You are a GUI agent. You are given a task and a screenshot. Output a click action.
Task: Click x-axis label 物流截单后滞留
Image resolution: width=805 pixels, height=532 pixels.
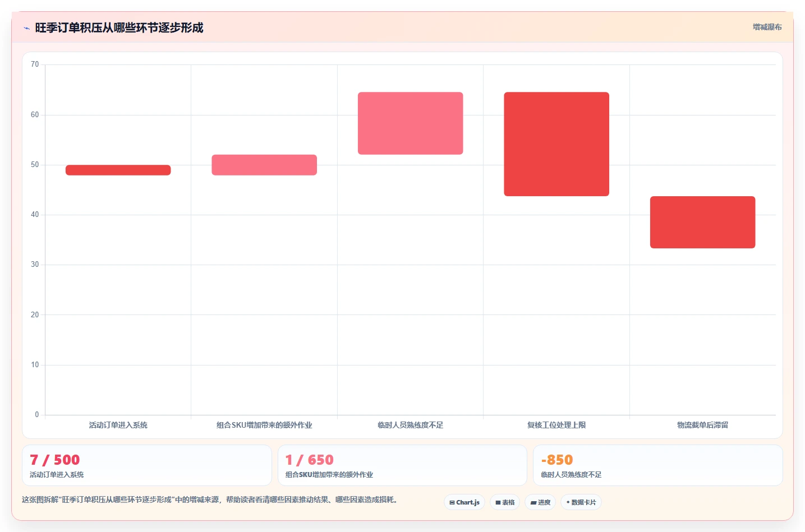[703, 425]
